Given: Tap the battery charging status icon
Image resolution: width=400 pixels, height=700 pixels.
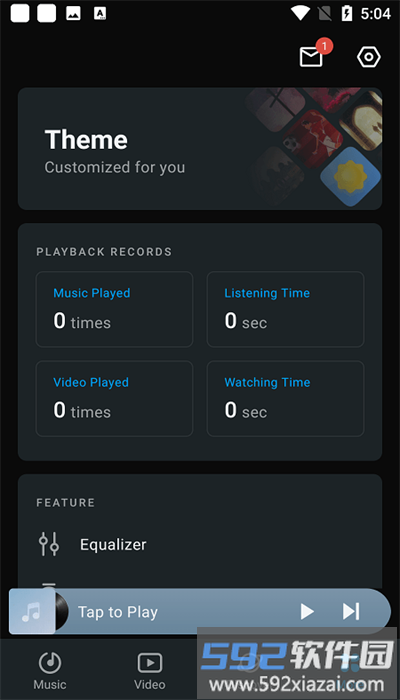Looking at the screenshot, I should tap(347, 13).
